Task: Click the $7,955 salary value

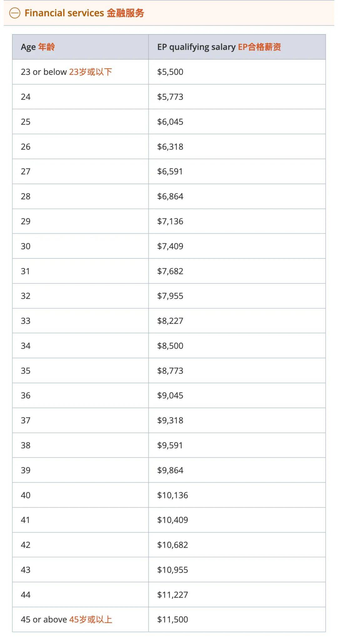Action: [170, 296]
